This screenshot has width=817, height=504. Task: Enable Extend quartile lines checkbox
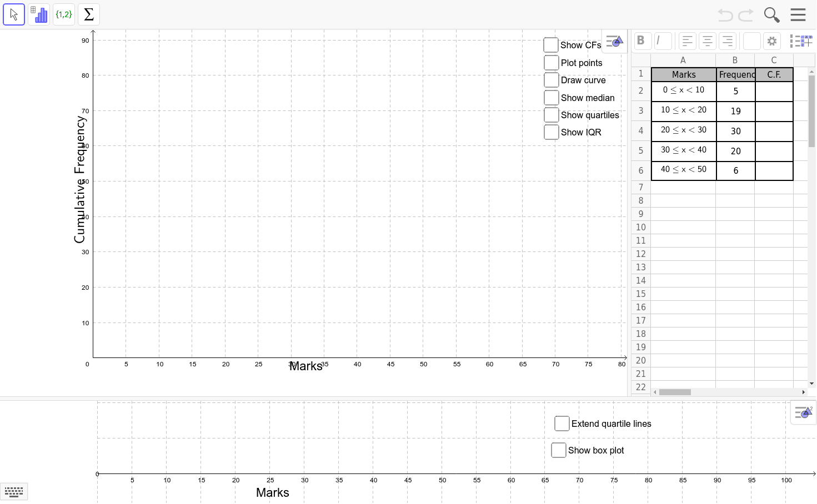tap(562, 424)
